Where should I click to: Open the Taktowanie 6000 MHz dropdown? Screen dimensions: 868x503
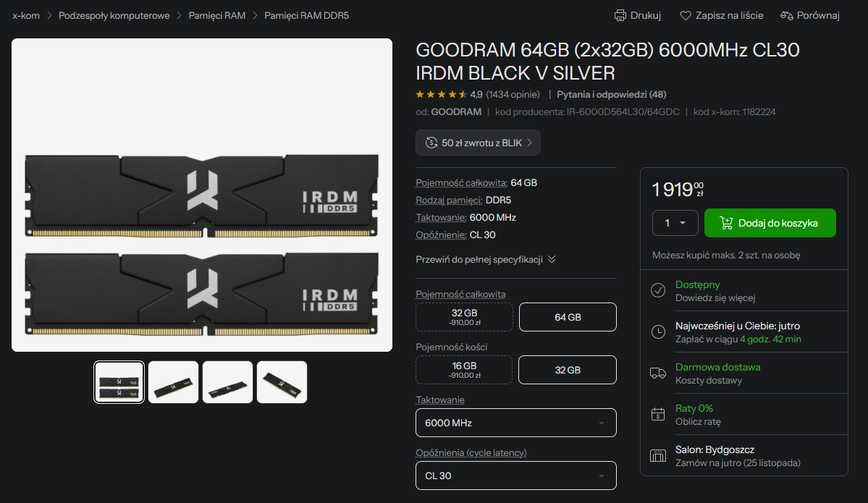point(515,423)
